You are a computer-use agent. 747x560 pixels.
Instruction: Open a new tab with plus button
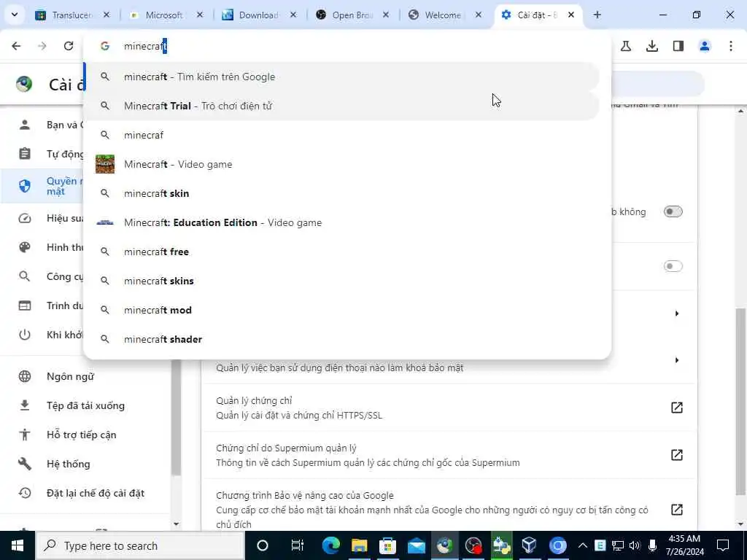pos(597,15)
